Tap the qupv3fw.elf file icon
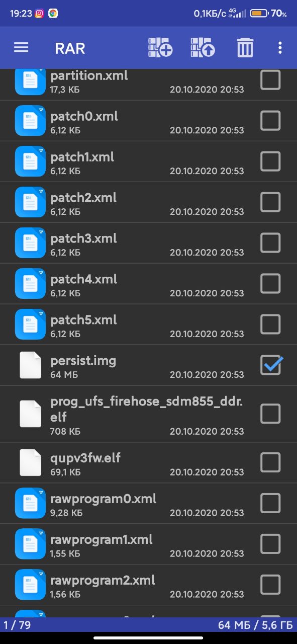The image size is (297, 644). [x=30, y=463]
